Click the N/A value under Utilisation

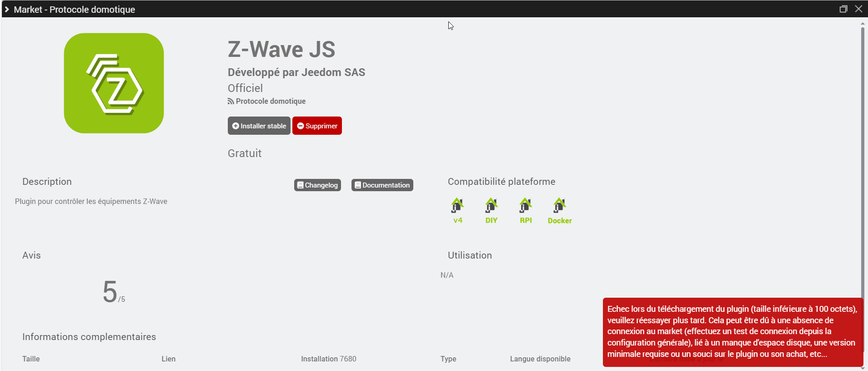pyautogui.click(x=447, y=275)
